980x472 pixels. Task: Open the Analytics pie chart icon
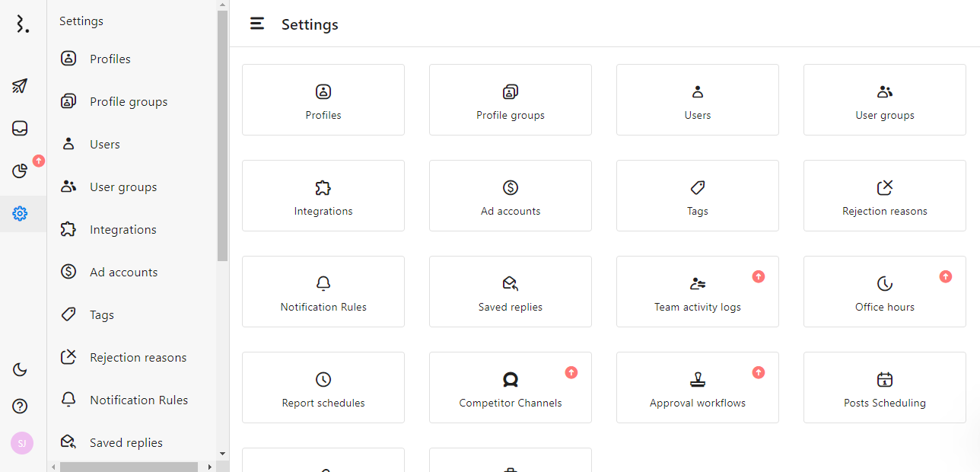[x=21, y=171]
